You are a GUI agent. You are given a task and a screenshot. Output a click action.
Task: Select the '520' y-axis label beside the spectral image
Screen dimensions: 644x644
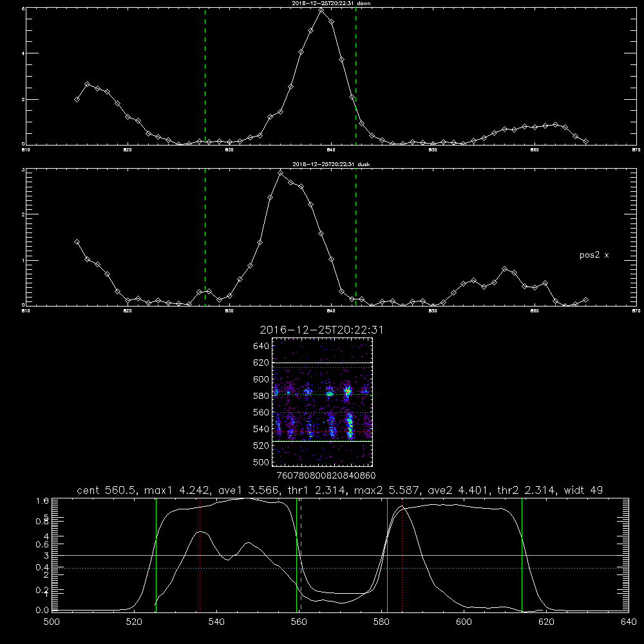[261, 446]
